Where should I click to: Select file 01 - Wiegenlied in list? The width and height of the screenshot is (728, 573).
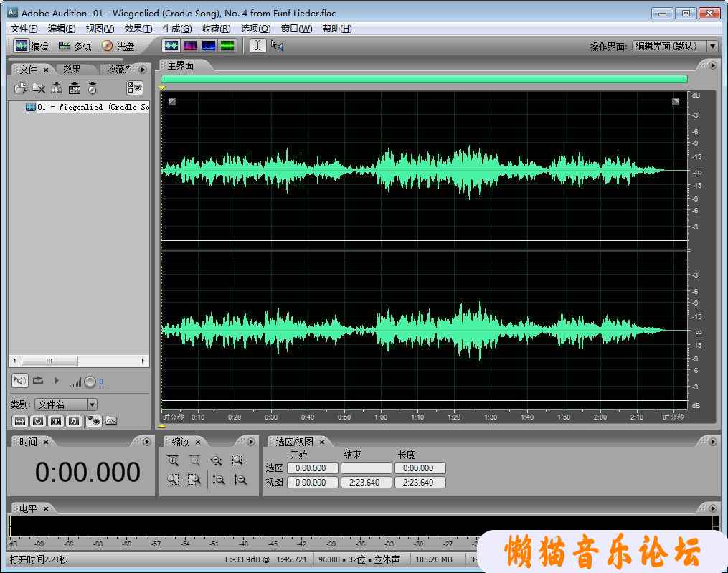pos(88,108)
